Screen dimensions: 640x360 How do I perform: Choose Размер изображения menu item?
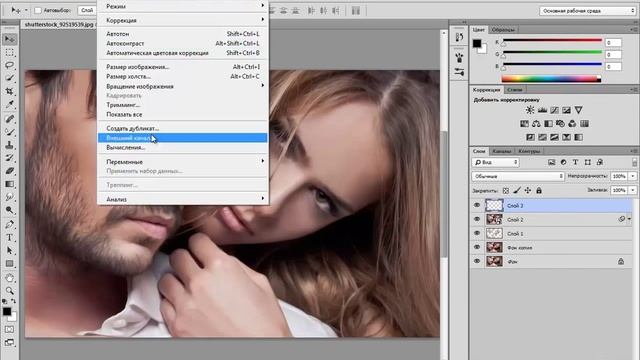(183, 67)
